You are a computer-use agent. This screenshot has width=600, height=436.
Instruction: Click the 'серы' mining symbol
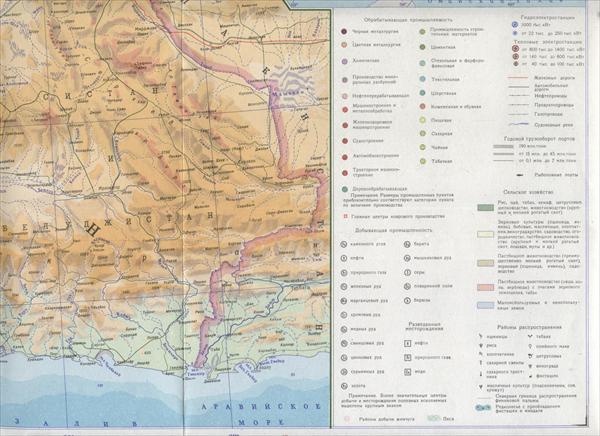[407, 273]
